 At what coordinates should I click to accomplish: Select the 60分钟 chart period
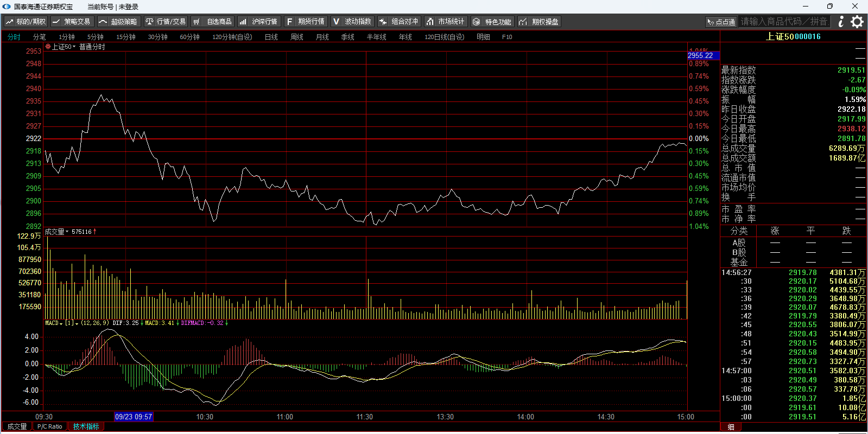[x=190, y=37]
